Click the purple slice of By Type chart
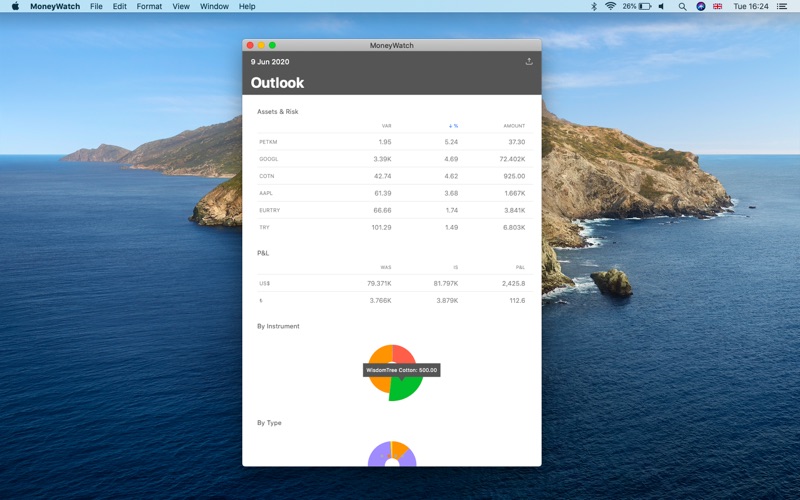The height and width of the screenshot is (500, 800). pyautogui.click(x=376, y=456)
